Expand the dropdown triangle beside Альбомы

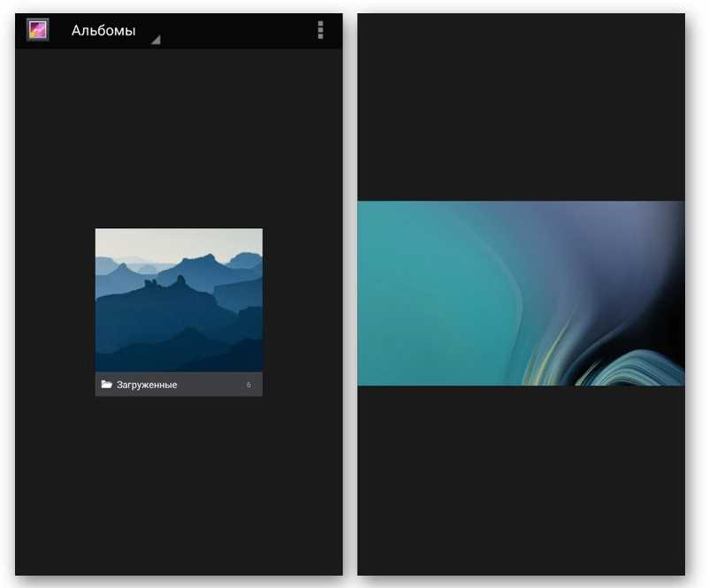(x=155, y=40)
